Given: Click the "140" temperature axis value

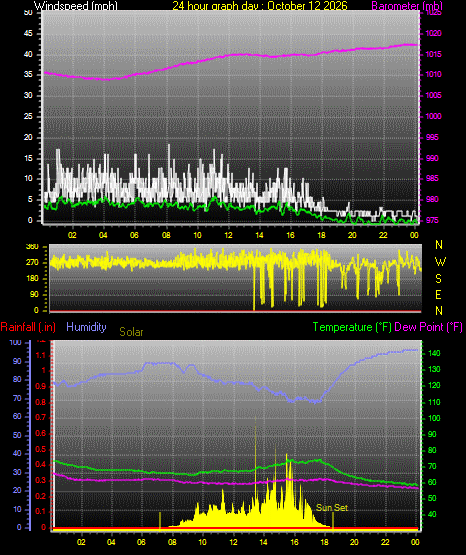Looking at the screenshot, I should pos(434,353).
